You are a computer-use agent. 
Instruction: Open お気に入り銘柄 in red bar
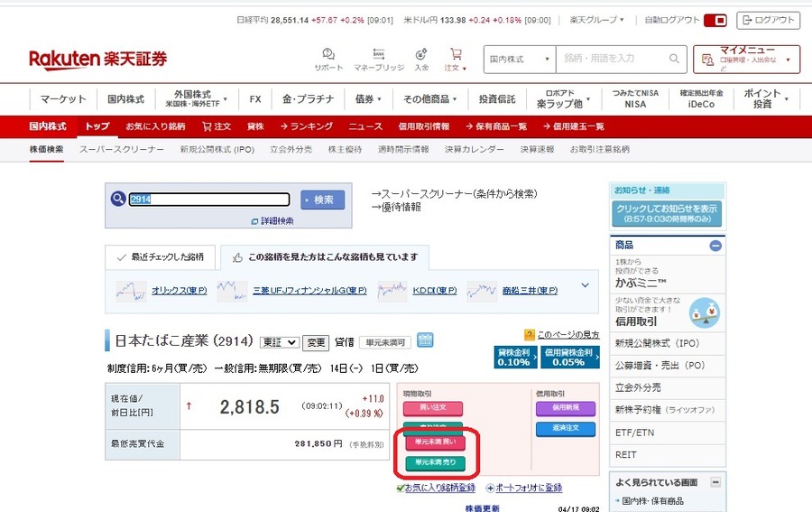tap(155, 126)
